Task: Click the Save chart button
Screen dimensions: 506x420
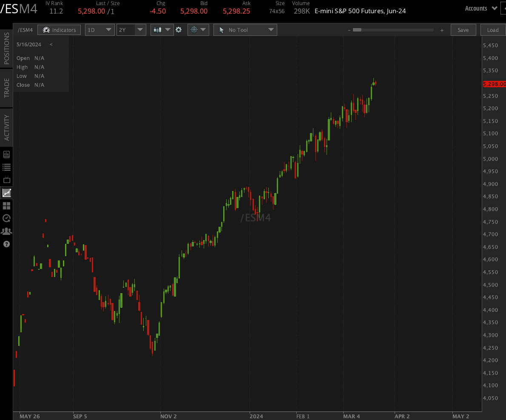Action: tap(463, 30)
